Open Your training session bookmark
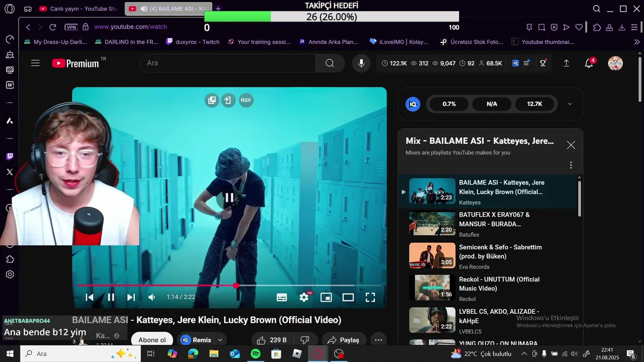This screenshot has height=362, width=644. [259, 42]
